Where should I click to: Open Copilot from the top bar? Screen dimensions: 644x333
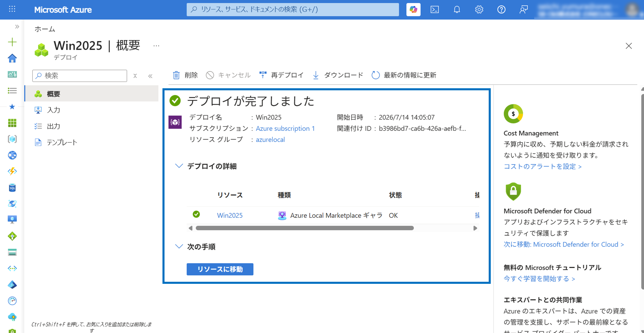coord(413,10)
